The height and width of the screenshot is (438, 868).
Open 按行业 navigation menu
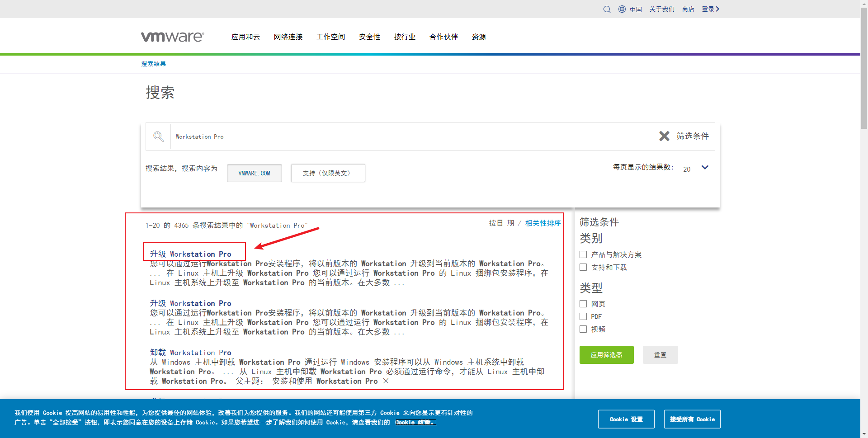pos(405,37)
